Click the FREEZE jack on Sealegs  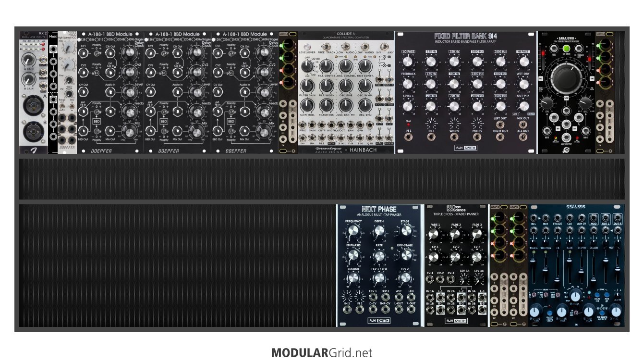pos(558,218)
